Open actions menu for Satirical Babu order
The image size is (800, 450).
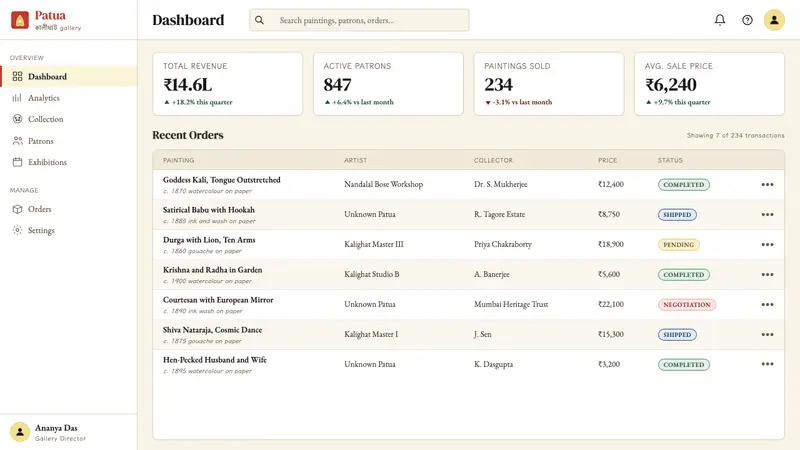(x=767, y=214)
